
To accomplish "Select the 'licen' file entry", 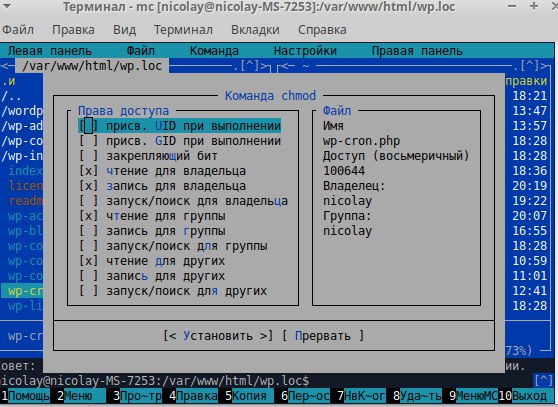I will [25, 186].
